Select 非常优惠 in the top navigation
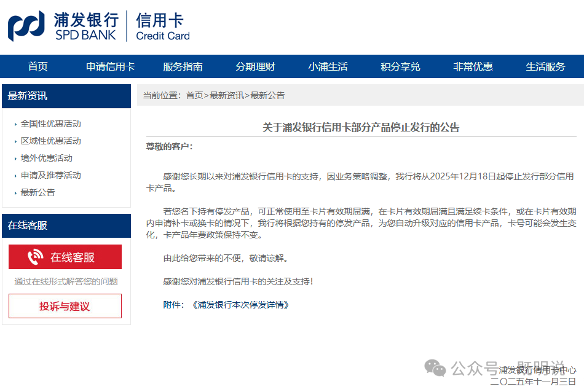The height and width of the screenshot is (392, 584). [472, 67]
